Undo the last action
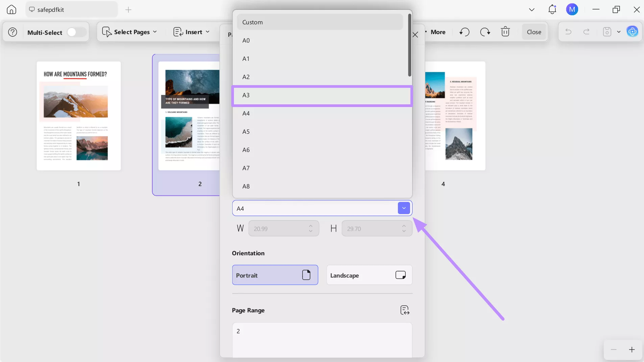The image size is (644, 362). 568,32
